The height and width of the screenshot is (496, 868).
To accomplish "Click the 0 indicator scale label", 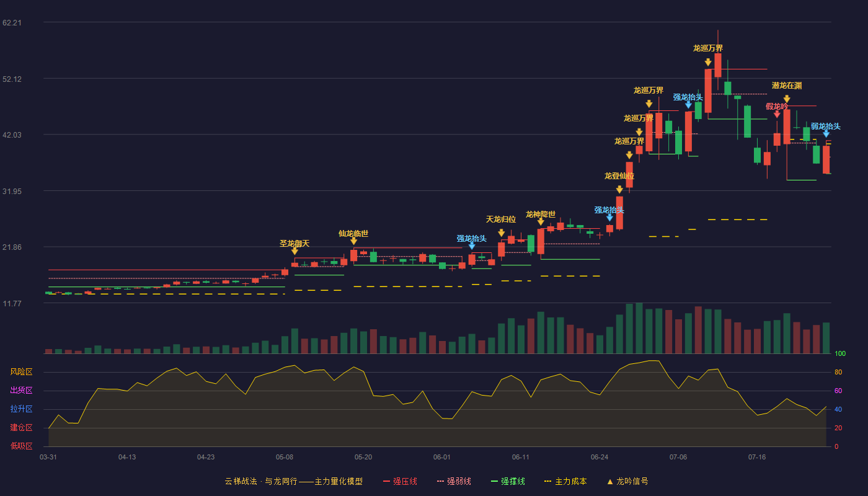I will pyautogui.click(x=836, y=447).
